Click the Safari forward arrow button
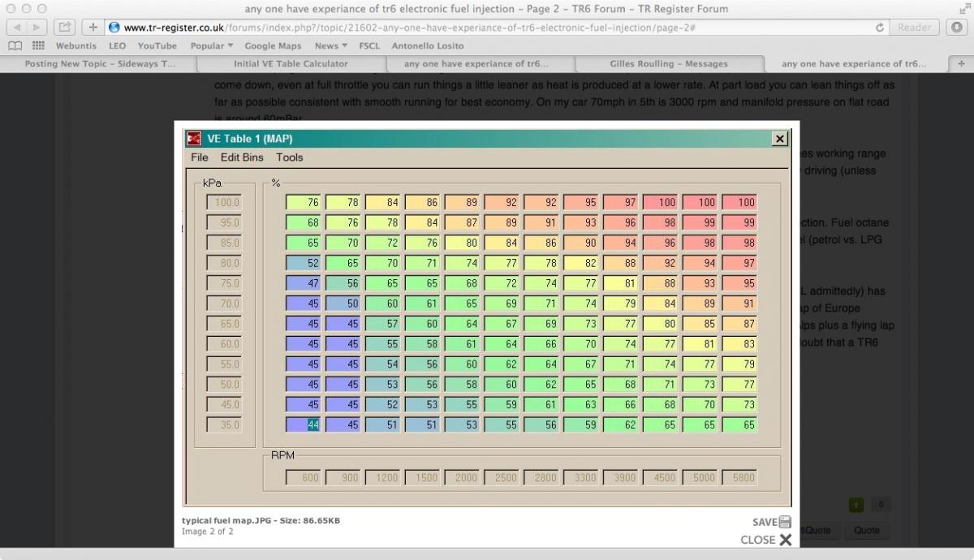The width and height of the screenshot is (974, 560). click(x=38, y=28)
